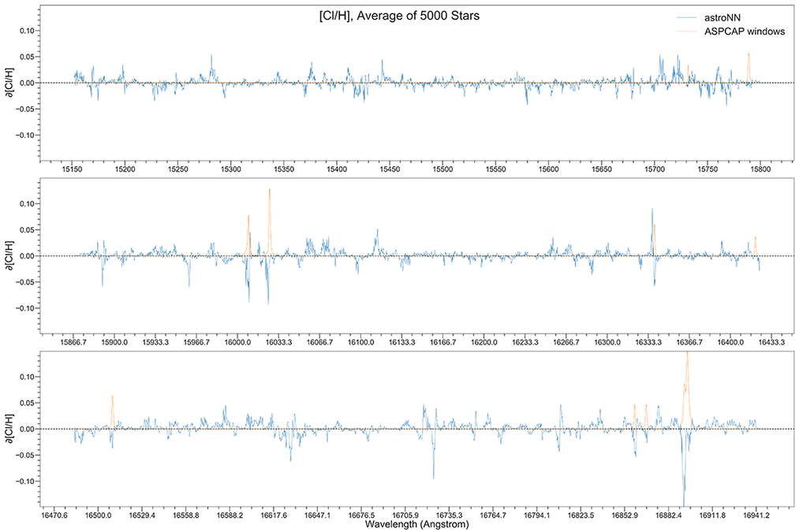Click the 15500 tick label on top panel
This screenshot has height=532, width=799.
[x=442, y=169]
